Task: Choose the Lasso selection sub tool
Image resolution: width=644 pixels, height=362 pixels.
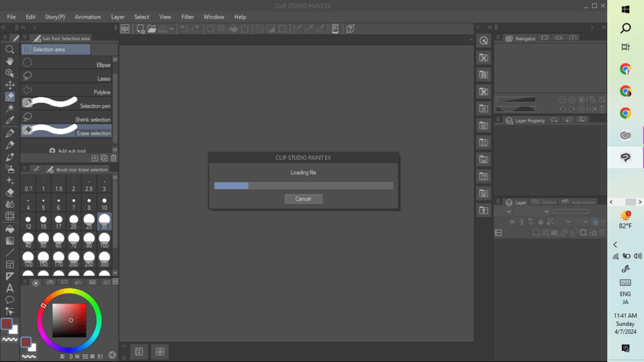Action: pos(66,76)
